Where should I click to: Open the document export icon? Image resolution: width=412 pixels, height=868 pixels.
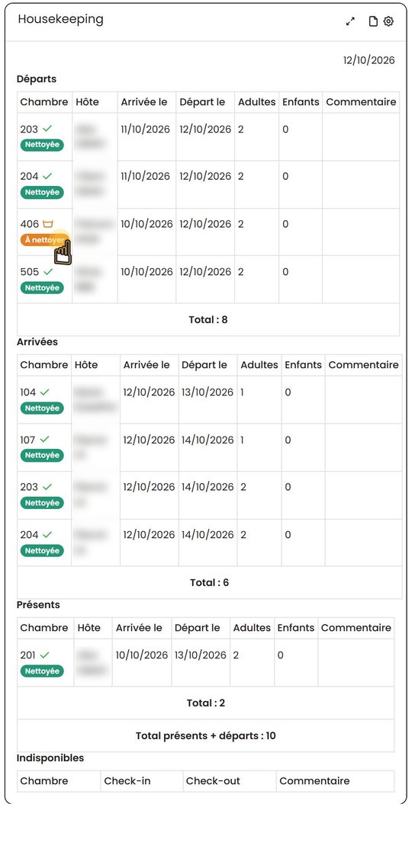tap(373, 21)
